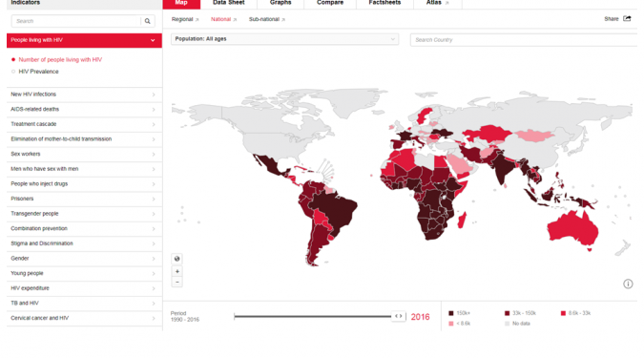Zoom out the map with minus button
Viewport: 644px width, 358px height.
[x=177, y=282]
